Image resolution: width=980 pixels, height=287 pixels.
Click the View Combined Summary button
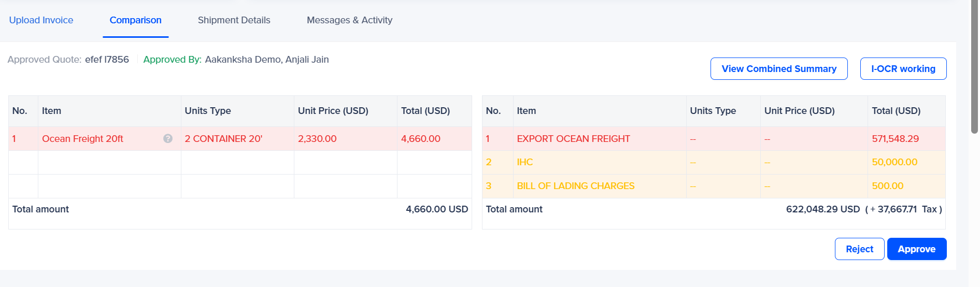click(778, 69)
